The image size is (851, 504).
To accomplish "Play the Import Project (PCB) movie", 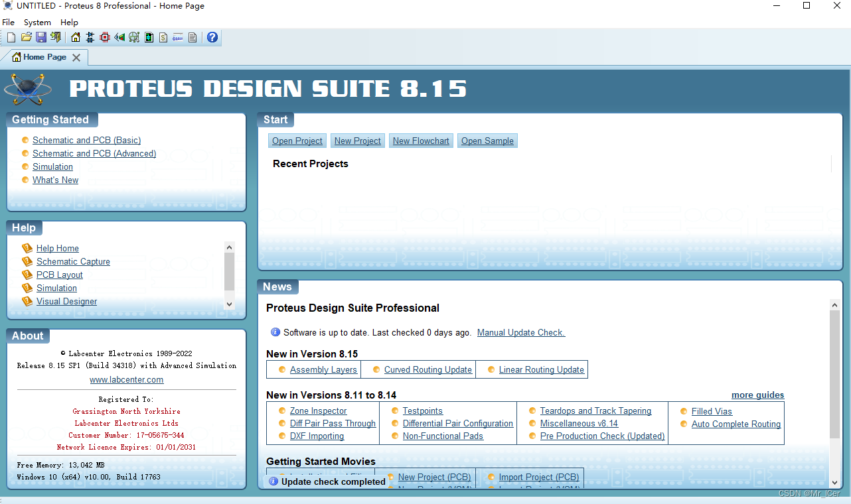I will pyautogui.click(x=539, y=477).
